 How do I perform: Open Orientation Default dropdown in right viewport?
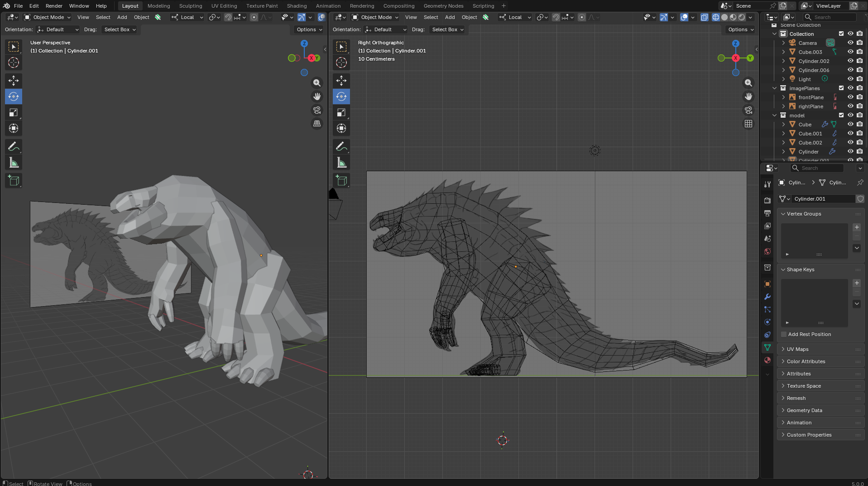coord(386,29)
